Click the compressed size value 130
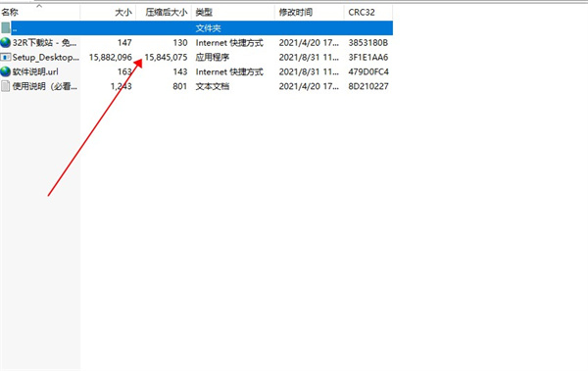The width and height of the screenshot is (588, 371). point(180,43)
